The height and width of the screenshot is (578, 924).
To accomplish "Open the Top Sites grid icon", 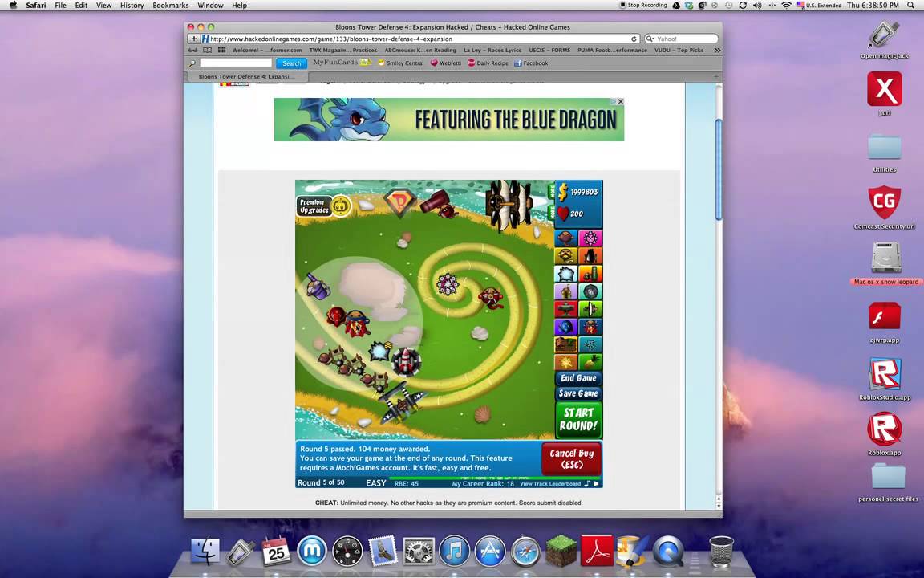I will click(221, 50).
